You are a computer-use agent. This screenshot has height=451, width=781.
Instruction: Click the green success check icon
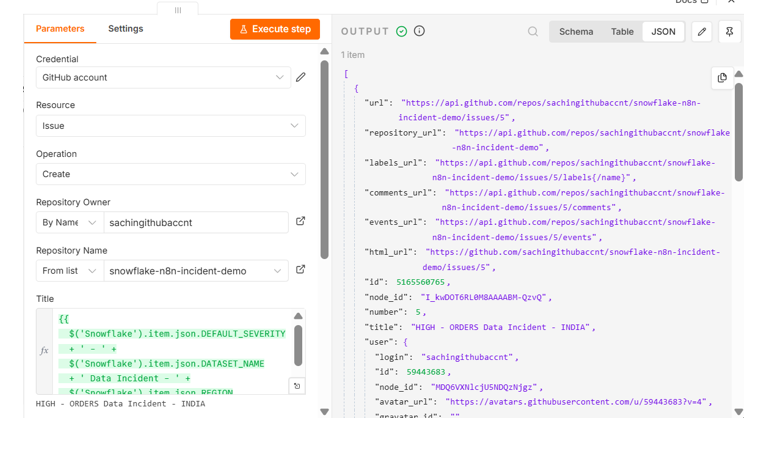point(401,31)
